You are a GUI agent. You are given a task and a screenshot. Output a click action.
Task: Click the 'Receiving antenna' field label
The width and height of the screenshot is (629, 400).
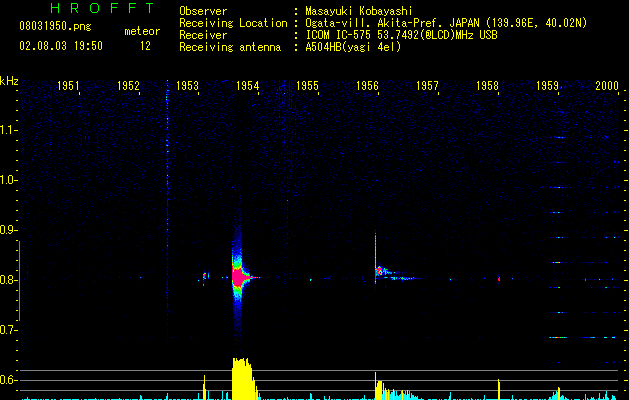[230, 47]
